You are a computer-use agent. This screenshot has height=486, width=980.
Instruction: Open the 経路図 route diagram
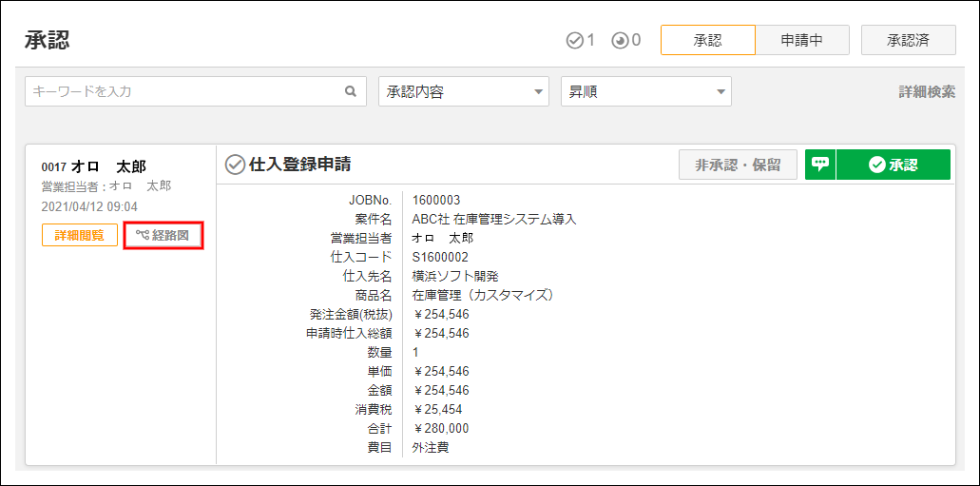163,235
